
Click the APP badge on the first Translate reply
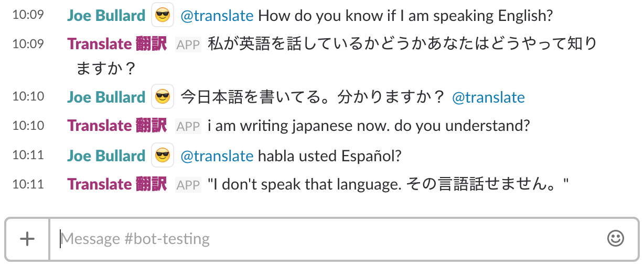188,45
